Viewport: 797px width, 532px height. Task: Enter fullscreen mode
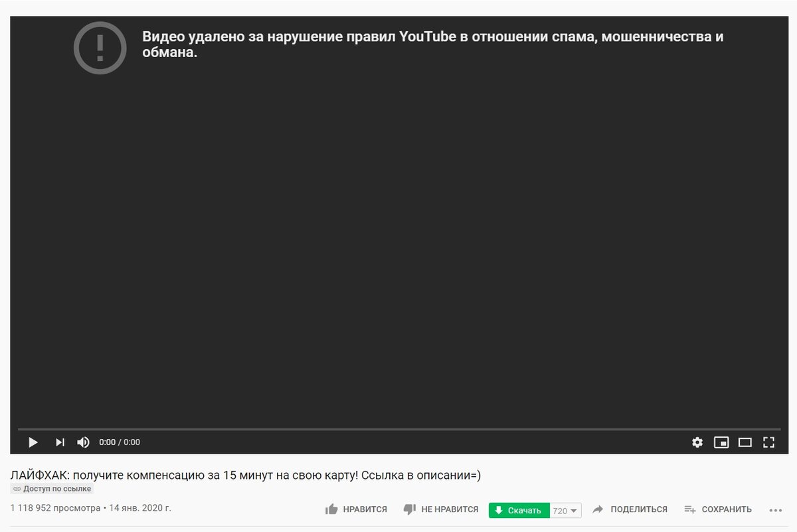click(x=769, y=442)
